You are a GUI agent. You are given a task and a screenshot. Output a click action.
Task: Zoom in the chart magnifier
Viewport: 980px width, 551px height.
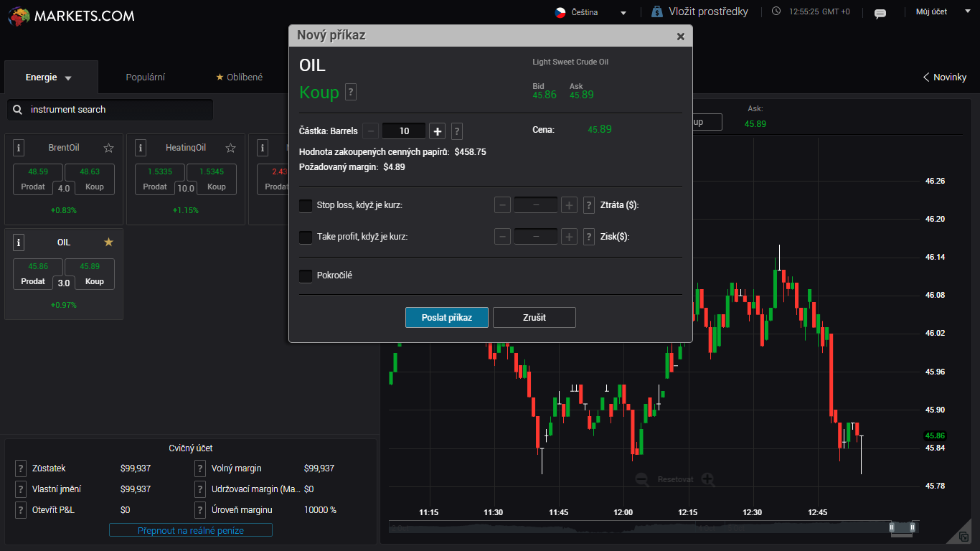click(708, 479)
